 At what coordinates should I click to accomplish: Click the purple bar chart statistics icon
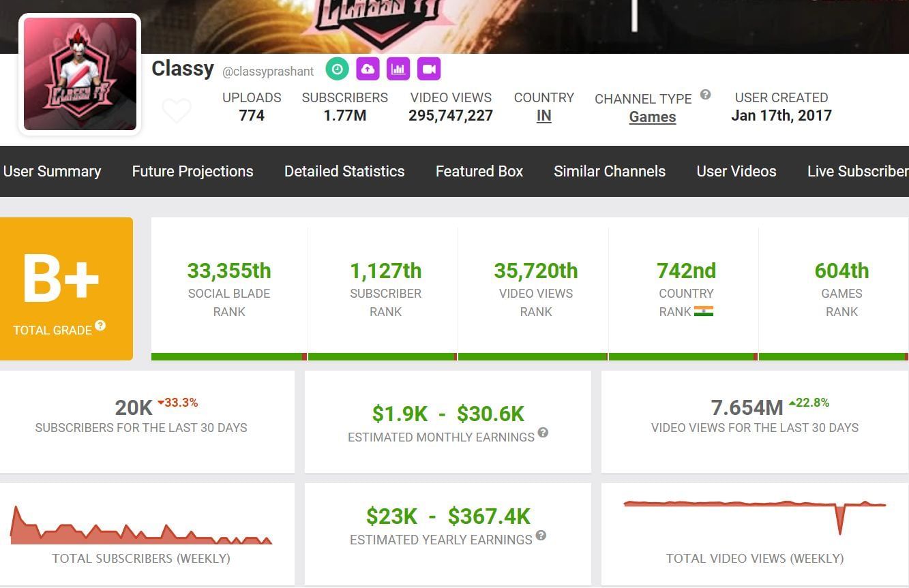tap(398, 69)
